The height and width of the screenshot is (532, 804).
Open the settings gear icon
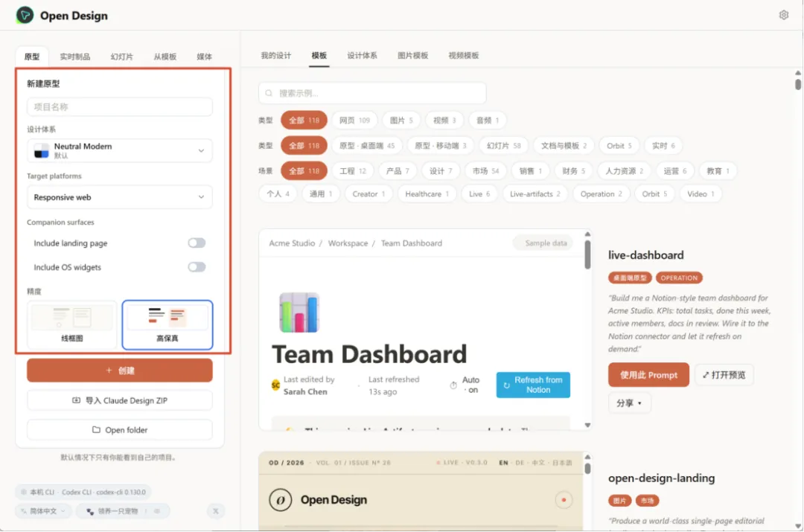coord(783,15)
